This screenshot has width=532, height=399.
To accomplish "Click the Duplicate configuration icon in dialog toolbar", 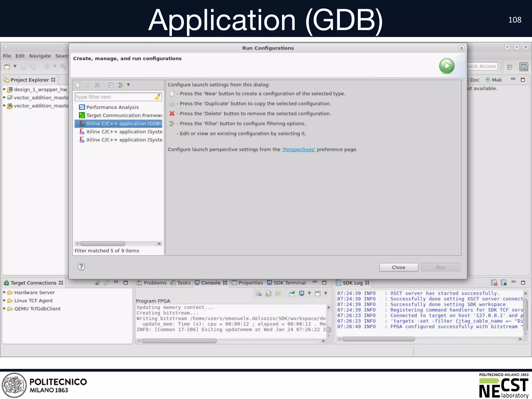I will [x=88, y=85].
